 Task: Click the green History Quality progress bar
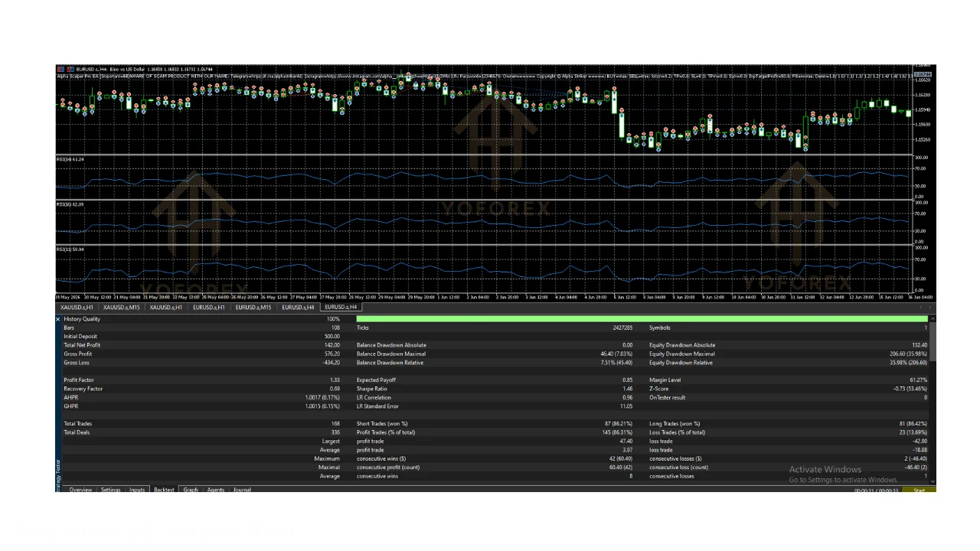pyautogui.click(x=642, y=319)
